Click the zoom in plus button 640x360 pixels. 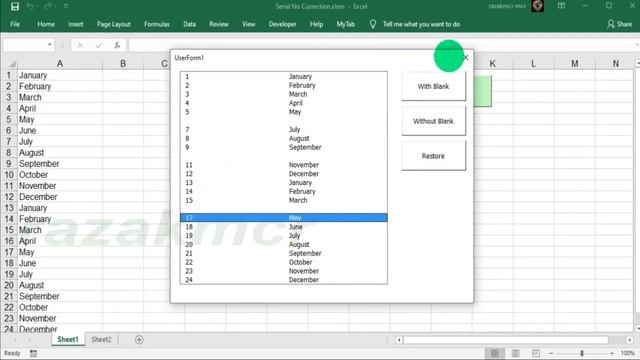tap(611, 353)
